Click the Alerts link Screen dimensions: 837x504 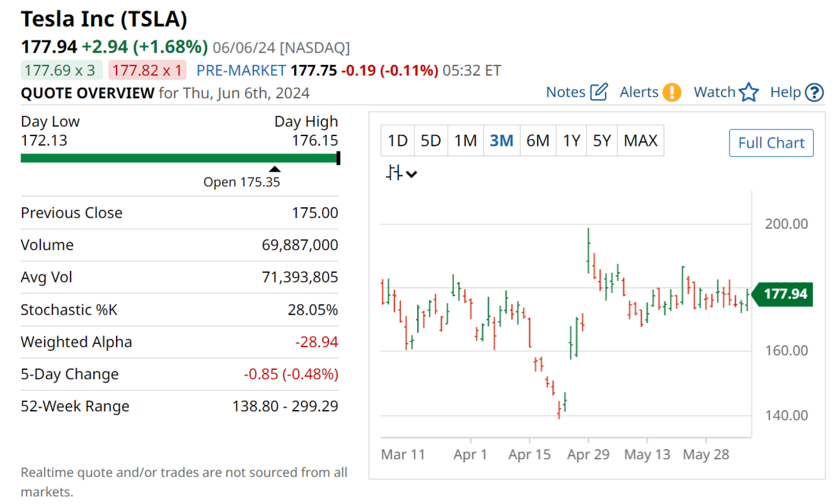[639, 92]
